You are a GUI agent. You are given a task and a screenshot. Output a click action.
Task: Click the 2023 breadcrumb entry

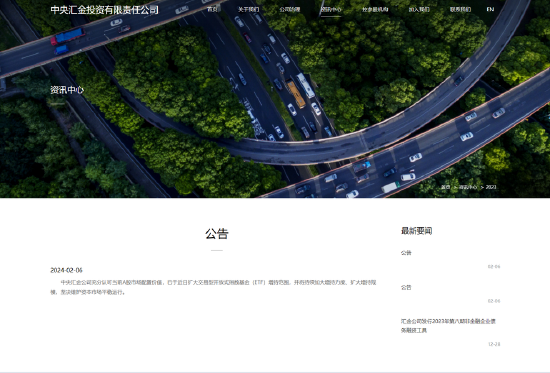coord(491,187)
